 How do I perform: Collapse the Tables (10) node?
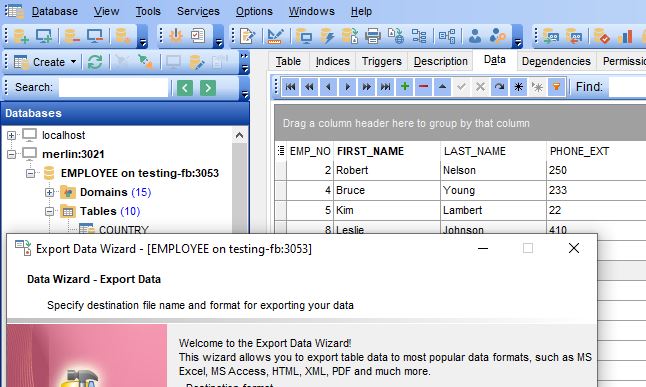(49, 211)
